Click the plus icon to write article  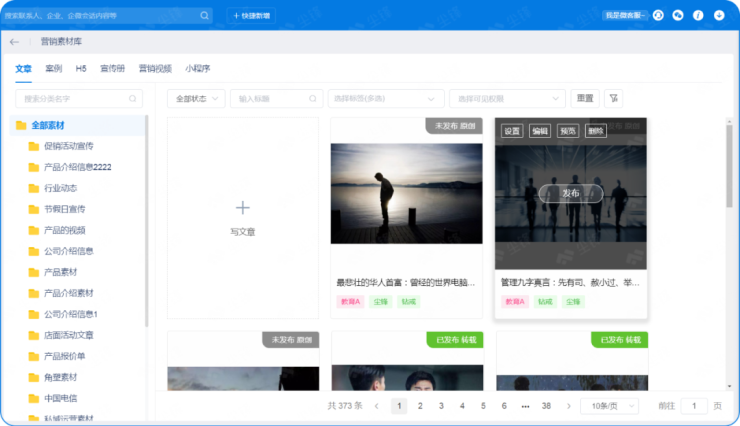click(x=242, y=208)
